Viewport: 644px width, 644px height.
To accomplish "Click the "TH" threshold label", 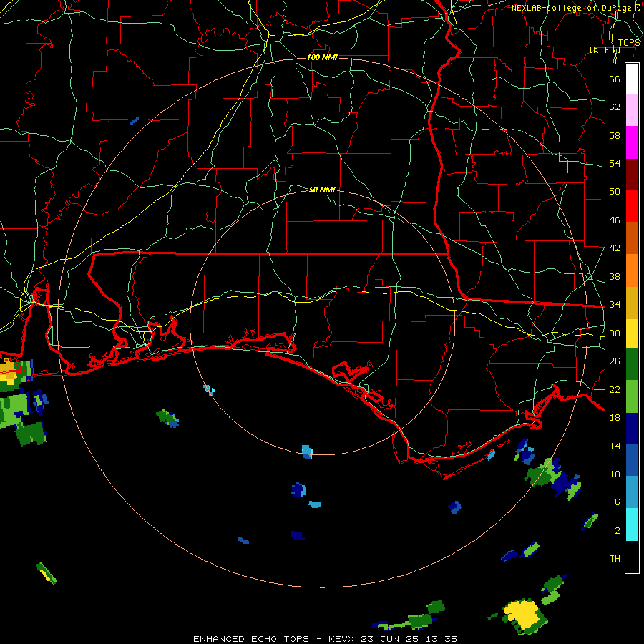I will [x=615, y=559].
